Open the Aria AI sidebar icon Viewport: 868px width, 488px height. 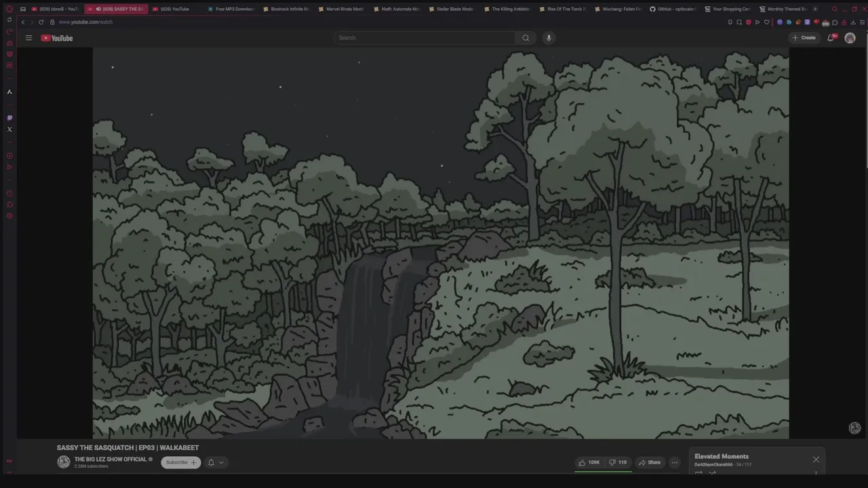(x=9, y=91)
